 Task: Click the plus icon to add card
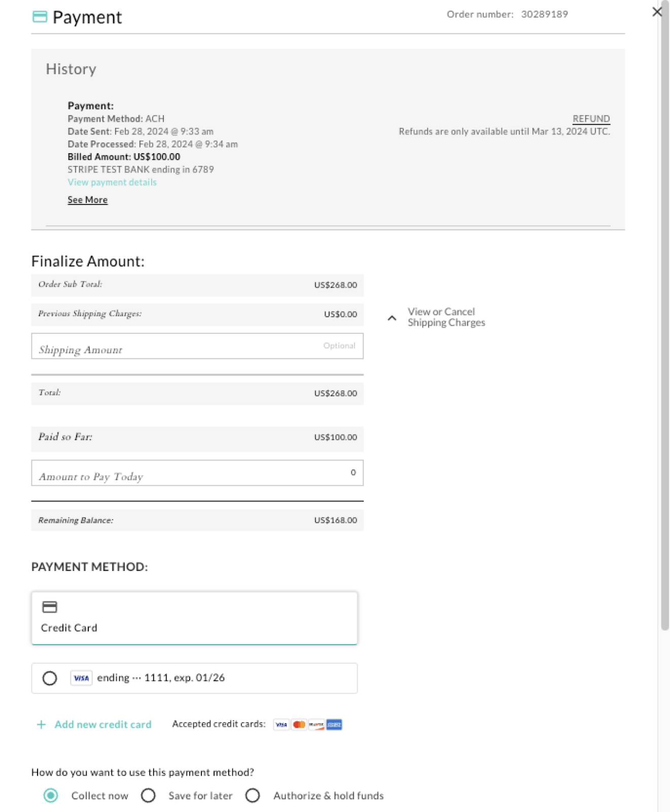tap(41, 725)
